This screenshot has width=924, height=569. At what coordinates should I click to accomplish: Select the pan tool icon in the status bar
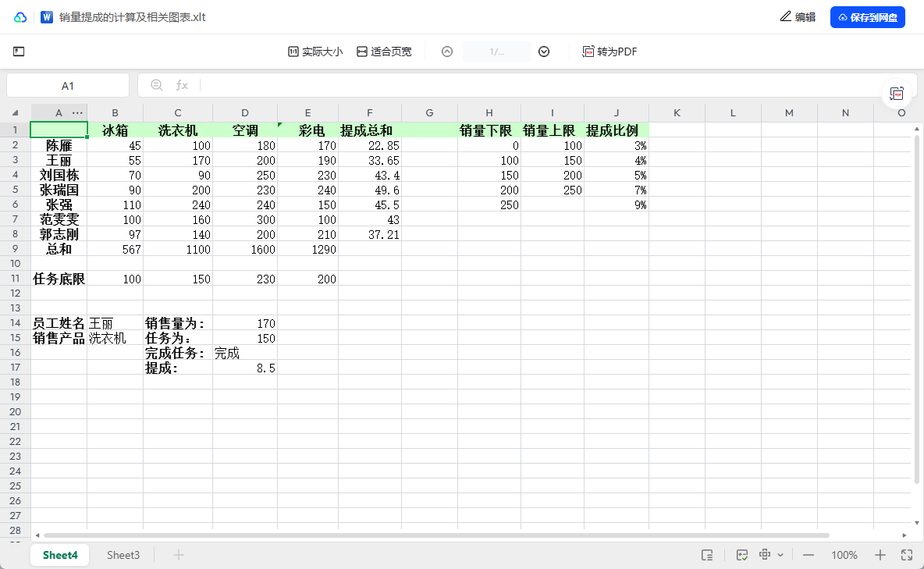coord(766,554)
